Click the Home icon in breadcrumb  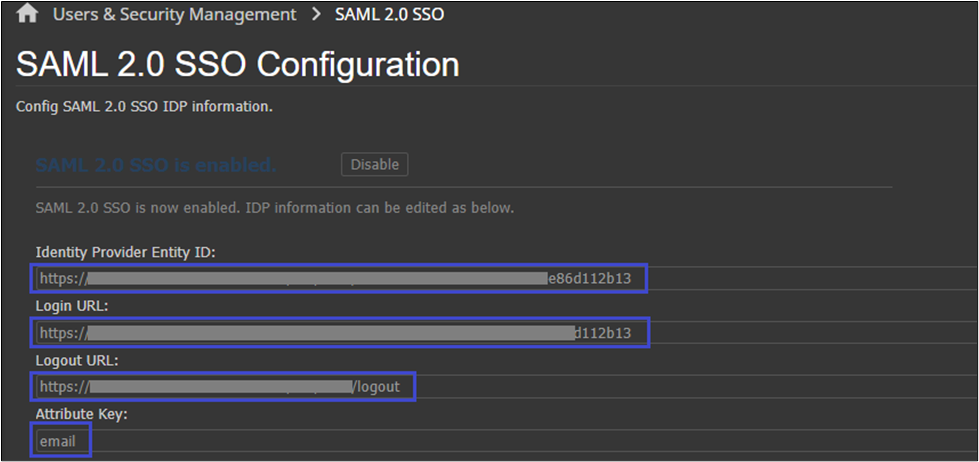(x=28, y=14)
